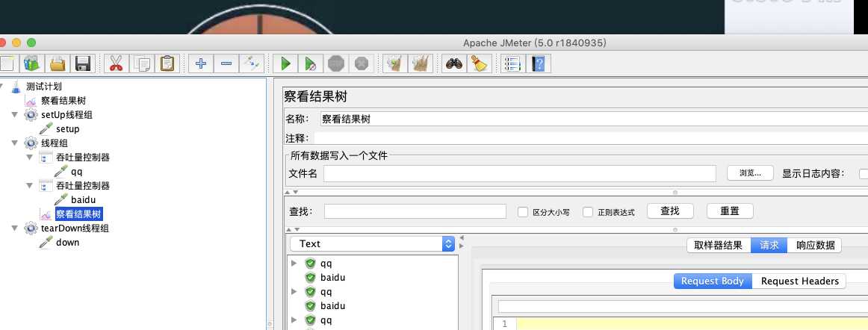Viewport: 868px width, 330px height.
Task: Click the Open file folder icon
Action: coord(58,63)
